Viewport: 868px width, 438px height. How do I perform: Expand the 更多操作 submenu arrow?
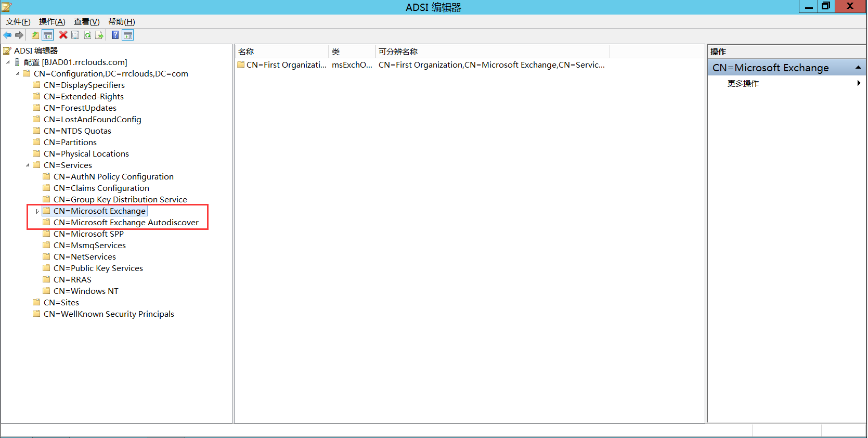point(859,83)
